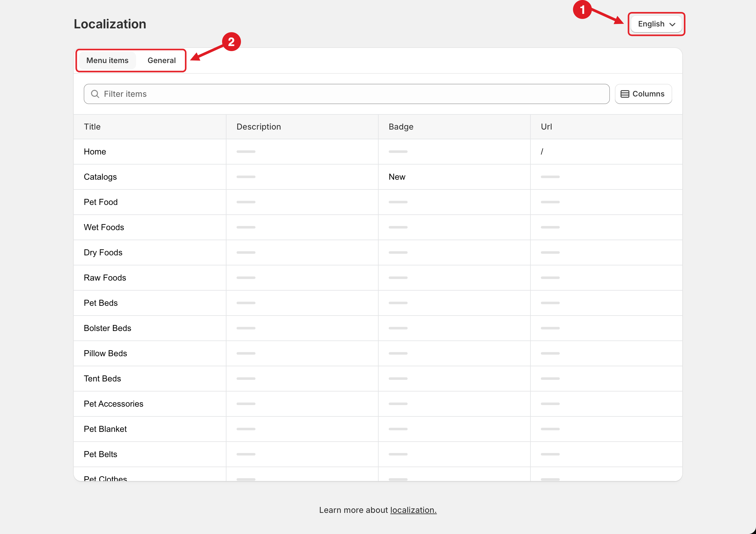Screen dimensions: 756x534
Task: Select the Pet Beds title cell
Action: [x=150, y=303]
